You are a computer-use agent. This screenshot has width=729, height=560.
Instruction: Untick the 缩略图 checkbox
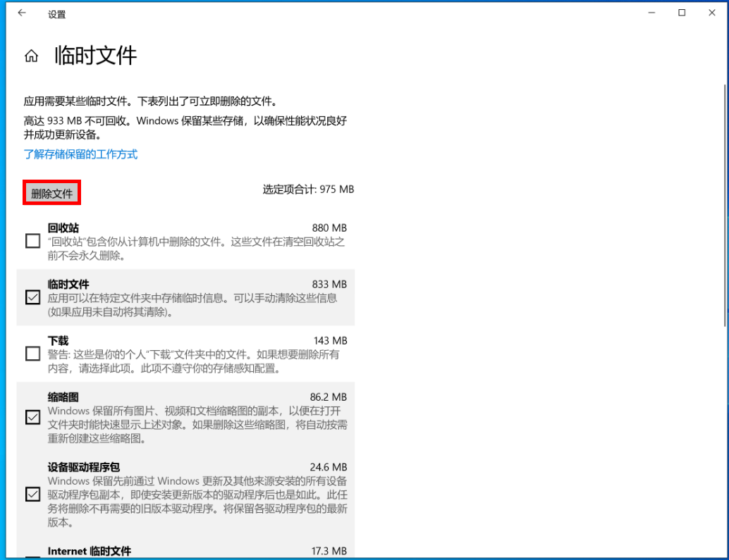tap(32, 418)
